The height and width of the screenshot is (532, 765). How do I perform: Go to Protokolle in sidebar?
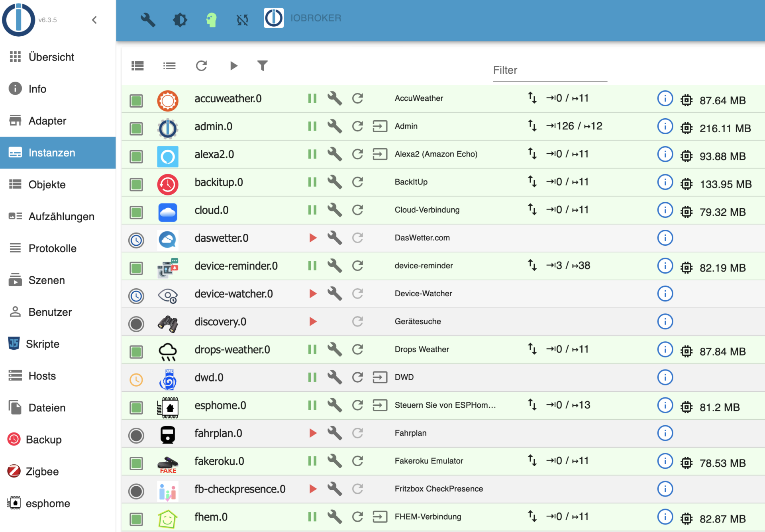52,248
